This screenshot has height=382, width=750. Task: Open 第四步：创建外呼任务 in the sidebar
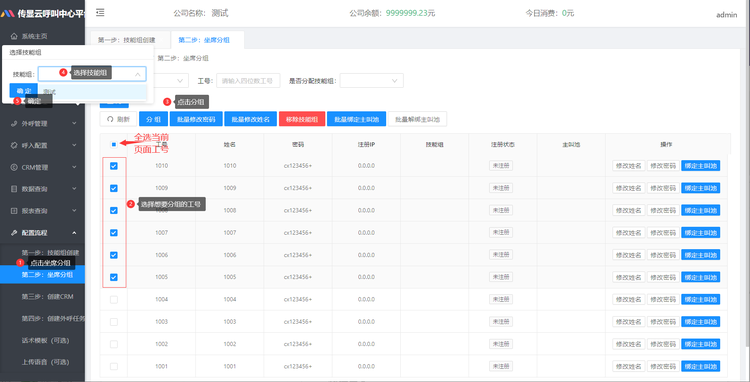(x=53, y=318)
